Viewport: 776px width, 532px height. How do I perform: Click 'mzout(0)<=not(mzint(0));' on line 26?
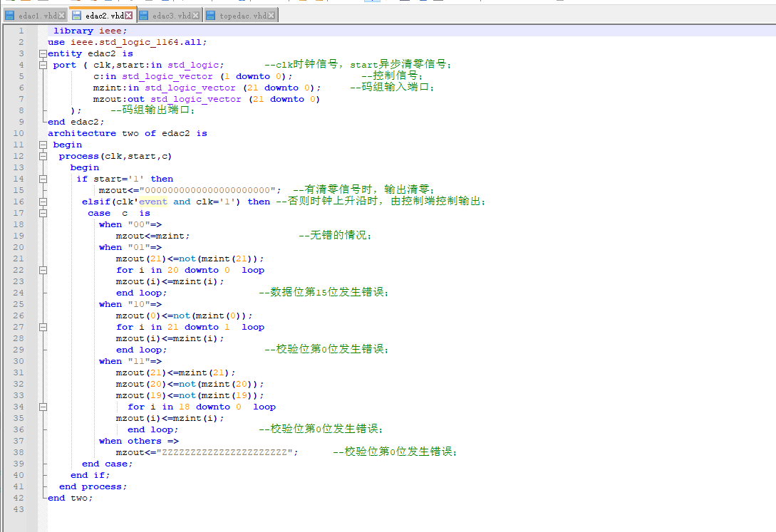click(x=184, y=315)
